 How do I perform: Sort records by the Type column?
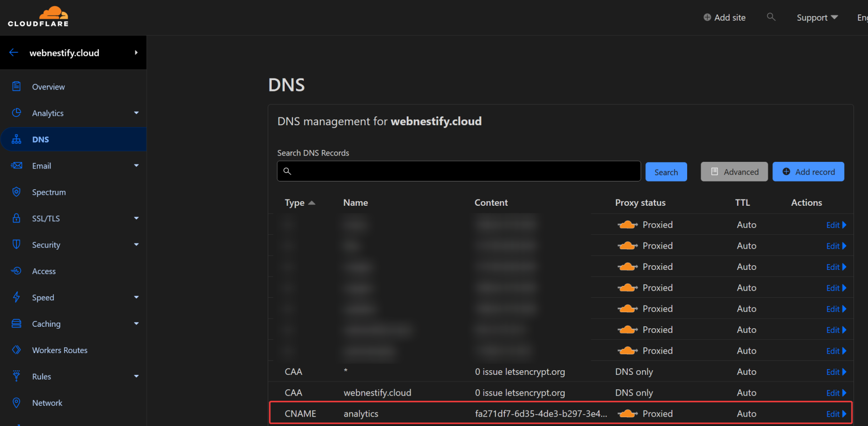point(300,203)
